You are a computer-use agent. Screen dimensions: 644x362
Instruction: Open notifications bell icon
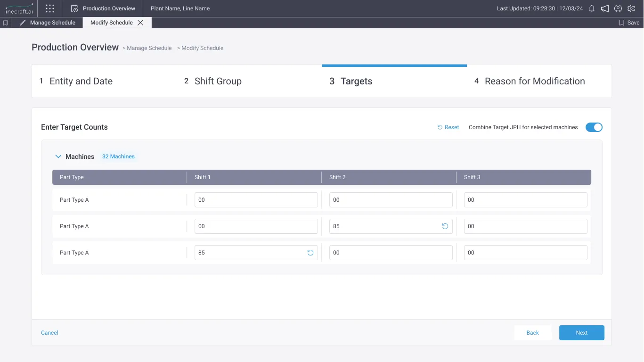click(x=592, y=8)
